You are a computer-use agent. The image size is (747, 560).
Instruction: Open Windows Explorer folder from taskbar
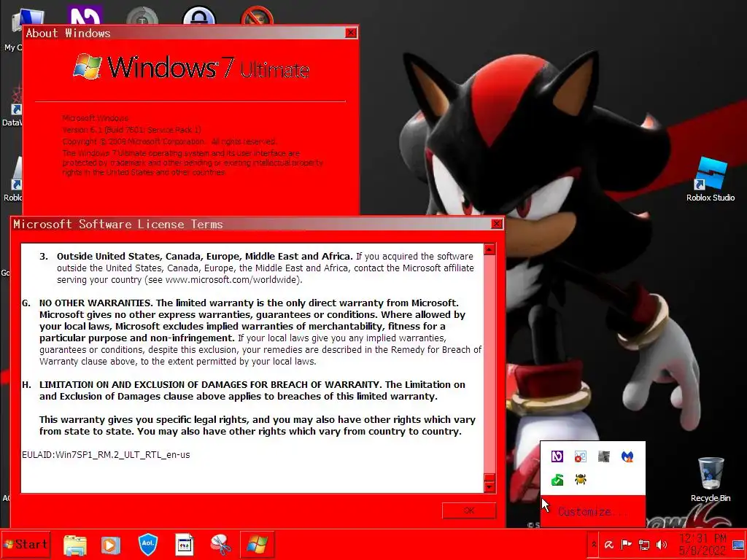(75, 545)
